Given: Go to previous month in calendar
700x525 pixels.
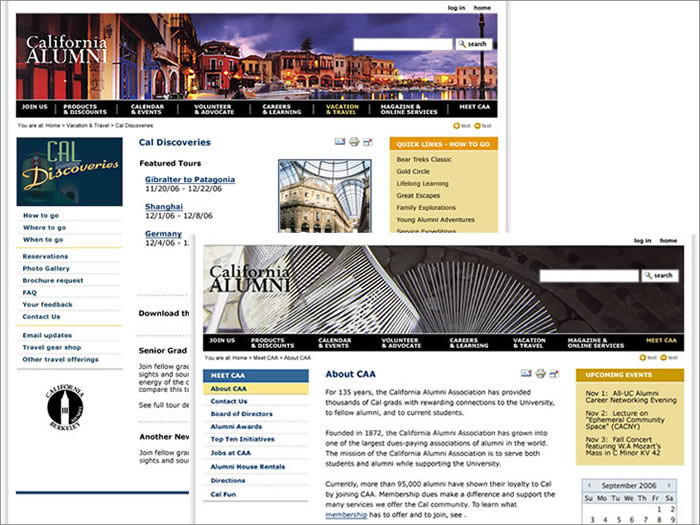Looking at the screenshot, I should click(589, 485).
